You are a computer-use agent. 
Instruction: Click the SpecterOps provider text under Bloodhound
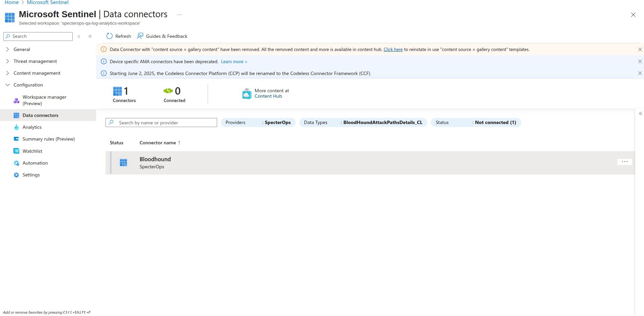click(152, 167)
